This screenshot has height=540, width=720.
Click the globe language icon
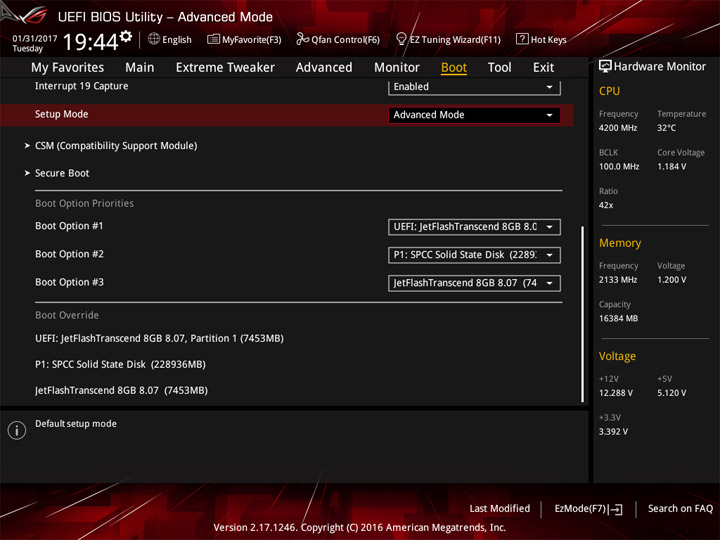click(x=154, y=39)
